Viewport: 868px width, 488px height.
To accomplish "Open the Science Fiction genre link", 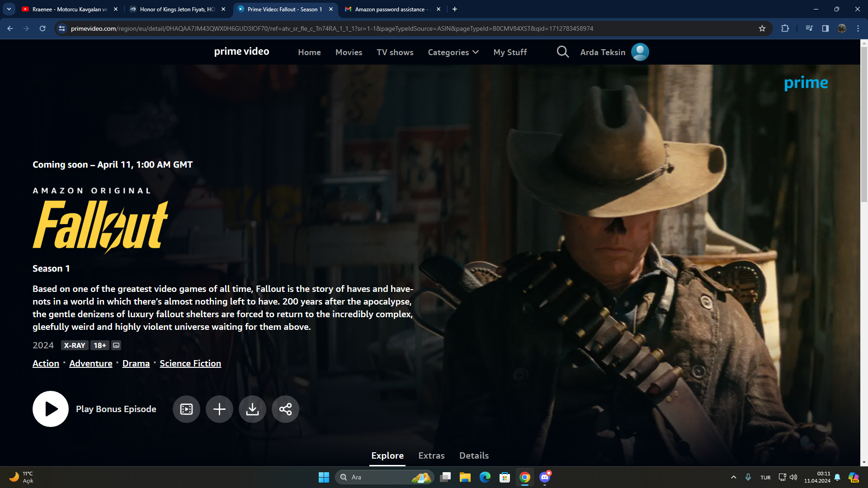I will pyautogui.click(x=190, y=363).
